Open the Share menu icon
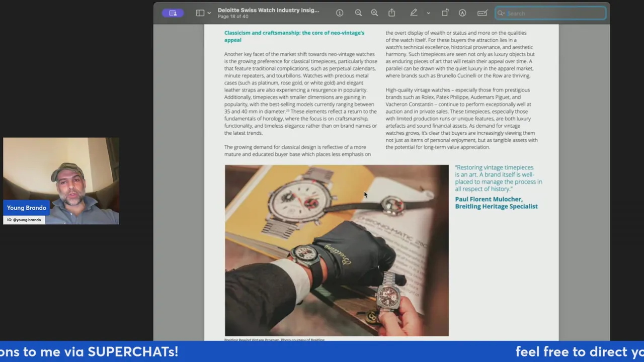The width and height of the screenshot is (644, 362). 392,13
